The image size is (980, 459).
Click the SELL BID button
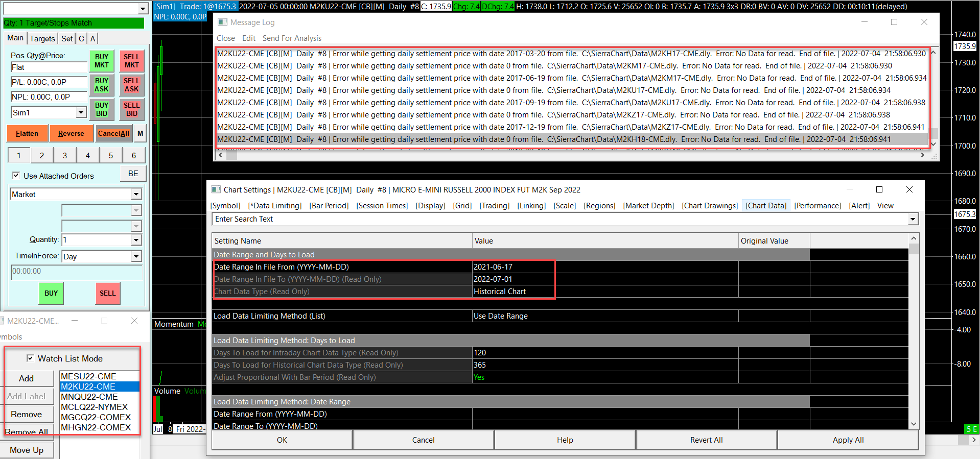point(131,109)
